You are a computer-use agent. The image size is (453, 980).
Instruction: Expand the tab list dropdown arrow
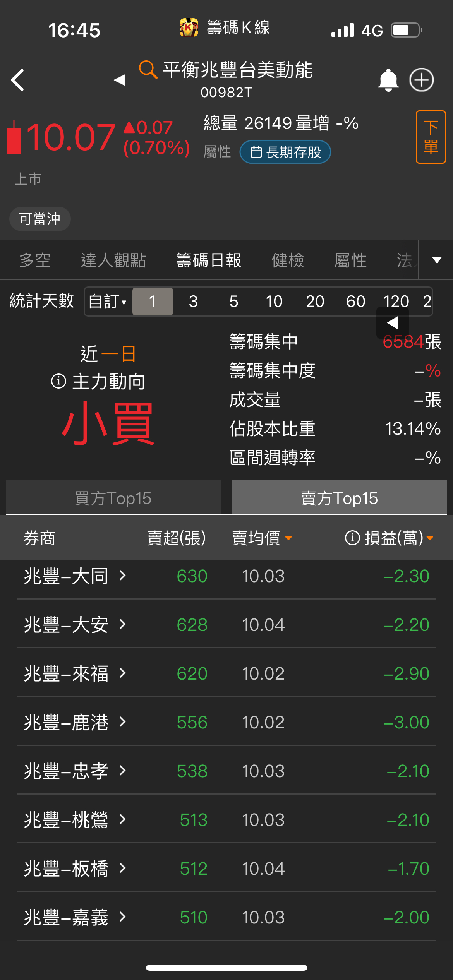click(437, 260)
